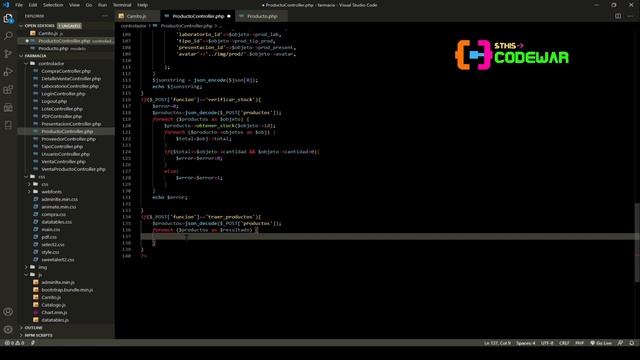Select the ProductoController.php editor tab
Viewport: 640px width, 360px height.
click(x=198, y=16)
